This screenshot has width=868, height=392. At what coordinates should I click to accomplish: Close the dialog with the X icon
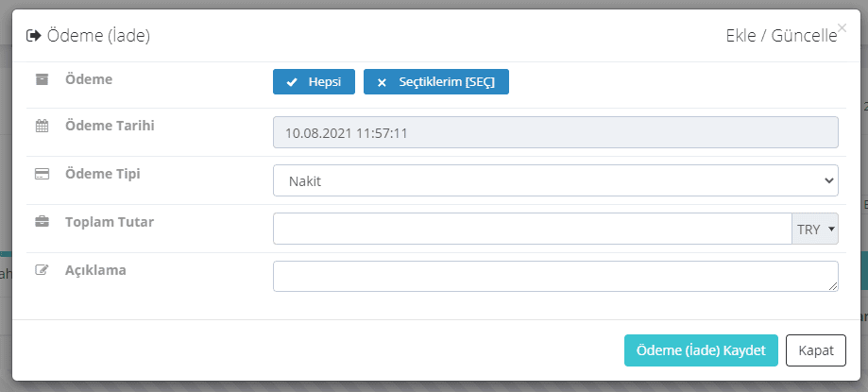click(842, 27)
